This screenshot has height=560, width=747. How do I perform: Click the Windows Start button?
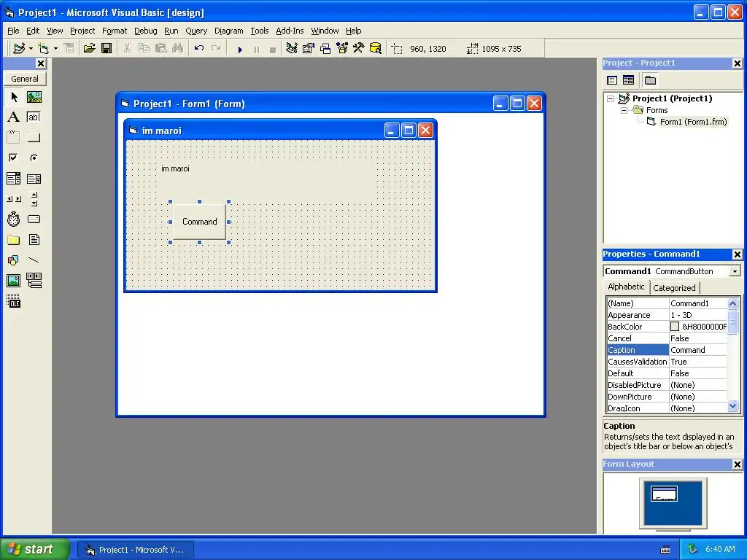point(34,549)
